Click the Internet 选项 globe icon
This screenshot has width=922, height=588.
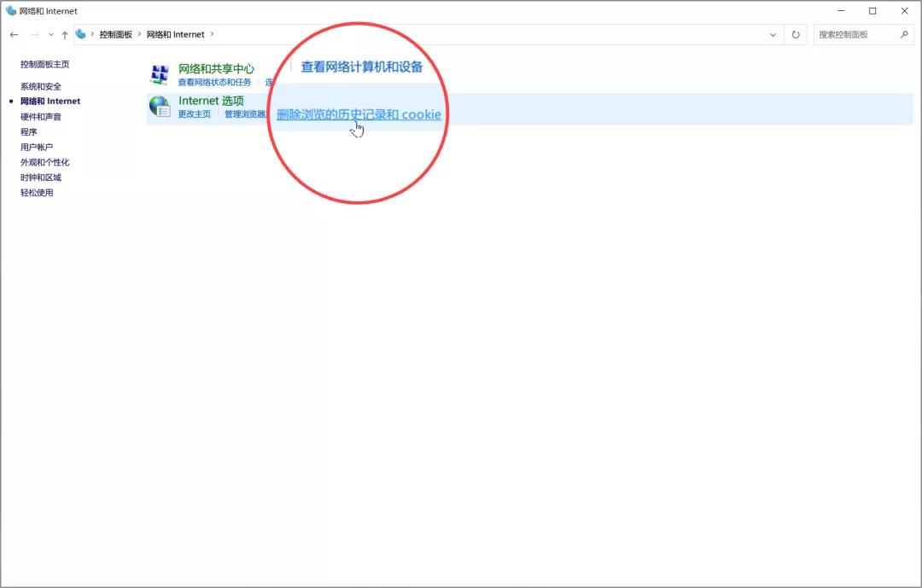tap(160, 107)
